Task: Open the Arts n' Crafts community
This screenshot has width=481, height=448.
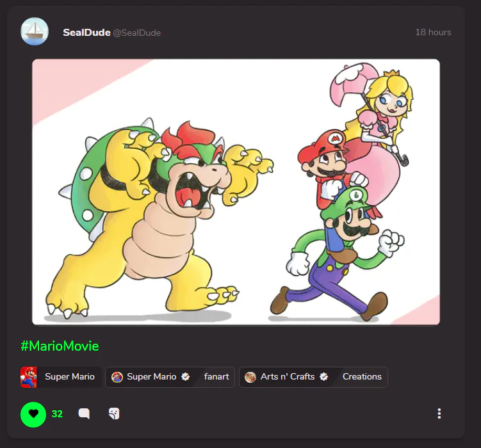Action: coord(288,376)
